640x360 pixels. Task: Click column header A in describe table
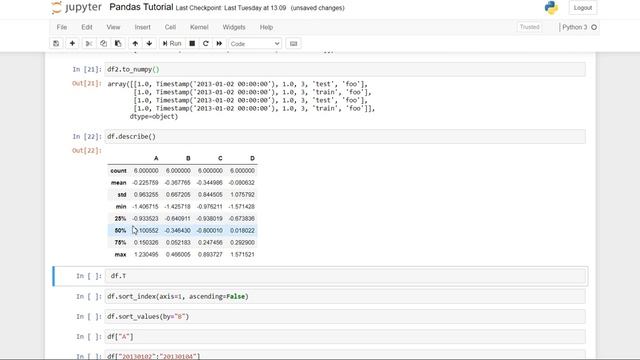(x=156, y=158)
